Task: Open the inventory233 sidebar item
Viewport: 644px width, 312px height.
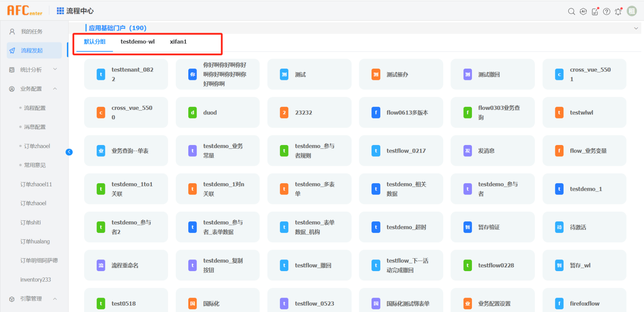Action: click(36, 279)
